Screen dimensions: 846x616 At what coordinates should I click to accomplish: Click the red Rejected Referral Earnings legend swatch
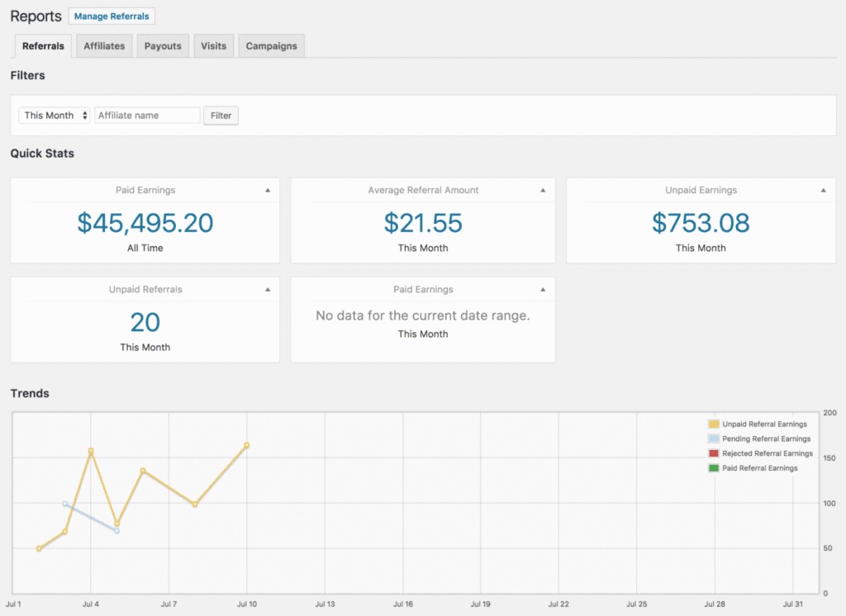click(x=714, y=453)
